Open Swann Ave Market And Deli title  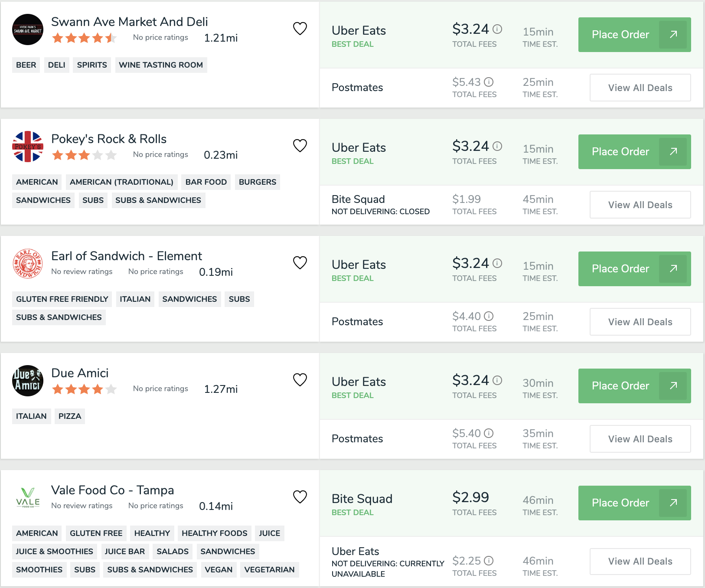tap(130, 22)
